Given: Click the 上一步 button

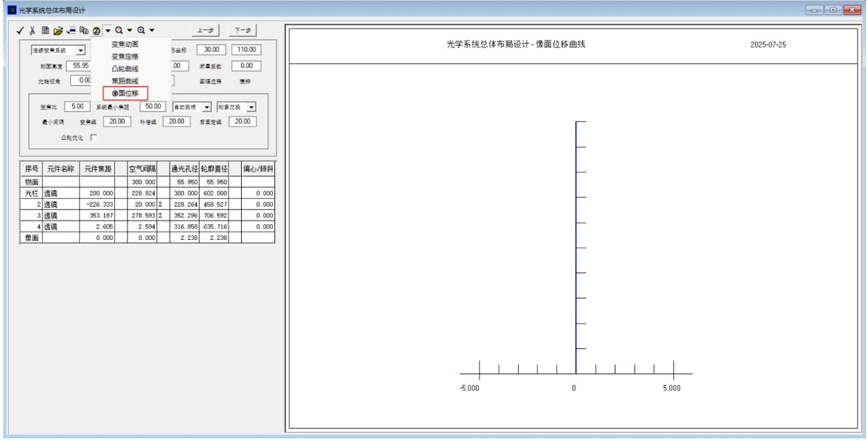Looking at the screenshot, I should [205, 31].
